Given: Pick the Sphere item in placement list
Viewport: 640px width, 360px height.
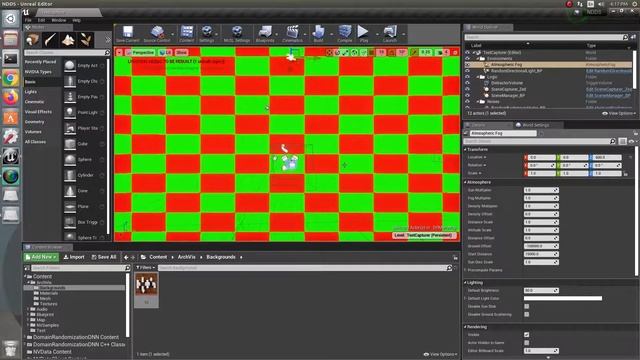Looking at the screenshot, I should [x=84, y=159].
